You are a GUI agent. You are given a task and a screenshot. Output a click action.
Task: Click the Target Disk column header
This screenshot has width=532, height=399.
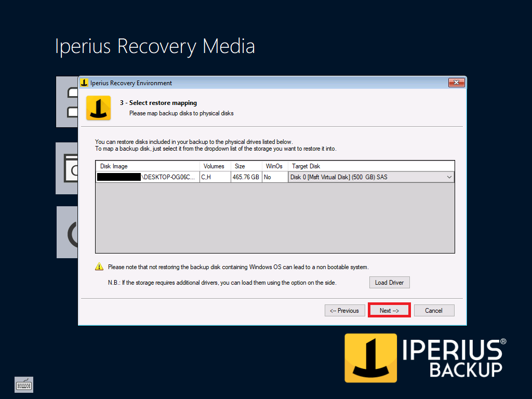(x=371, y=166)
